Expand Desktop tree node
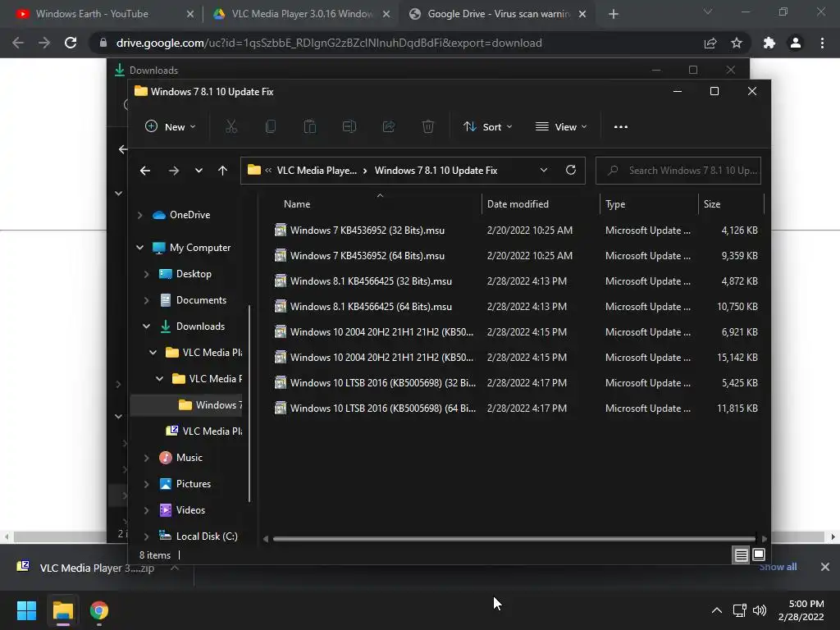This screenshot has height=630, width=840. 146,274
